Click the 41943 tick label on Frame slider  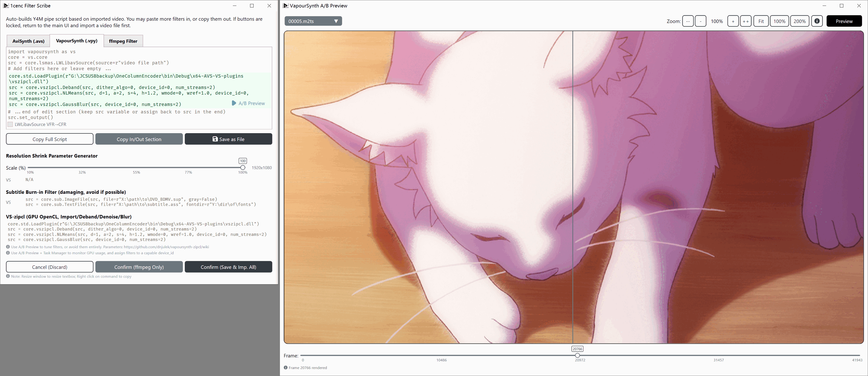857,360
